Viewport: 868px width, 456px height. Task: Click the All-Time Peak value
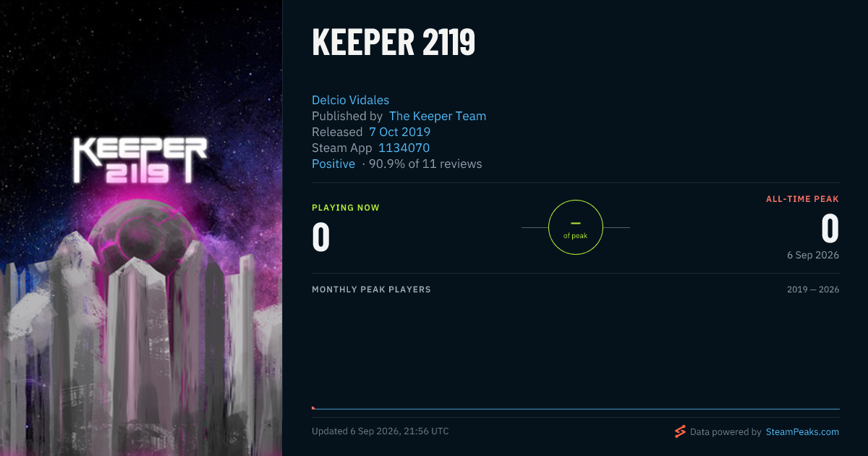[x=830, y=229]
